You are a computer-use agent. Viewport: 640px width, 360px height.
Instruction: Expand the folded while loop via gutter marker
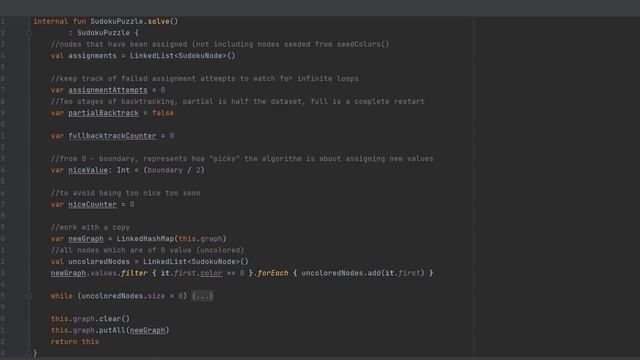(29, 296)
